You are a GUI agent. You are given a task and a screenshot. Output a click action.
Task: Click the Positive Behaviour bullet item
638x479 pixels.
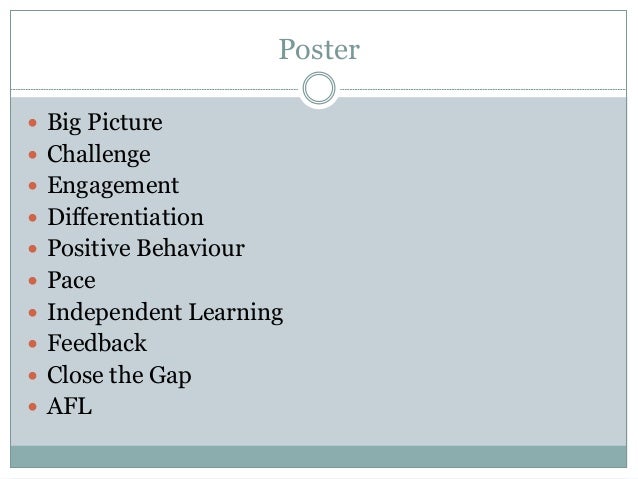[146, 248]
